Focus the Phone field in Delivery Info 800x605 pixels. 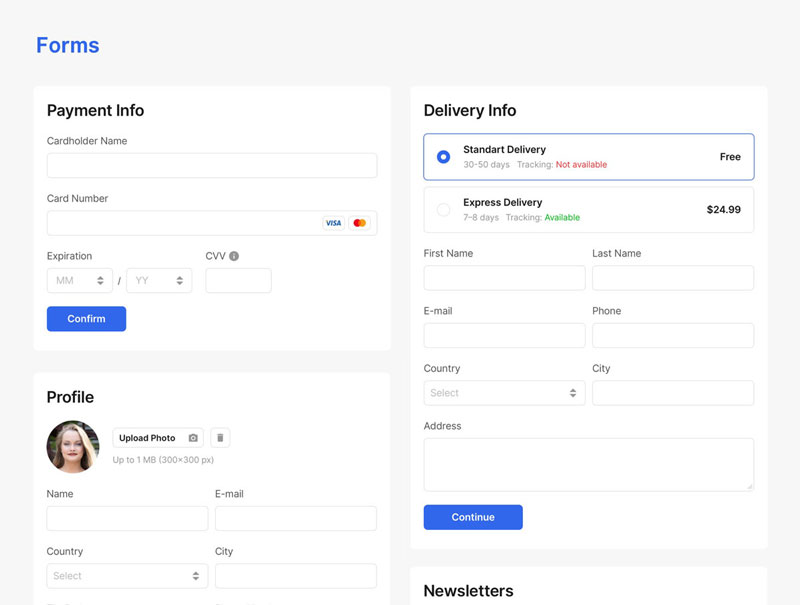672,335
